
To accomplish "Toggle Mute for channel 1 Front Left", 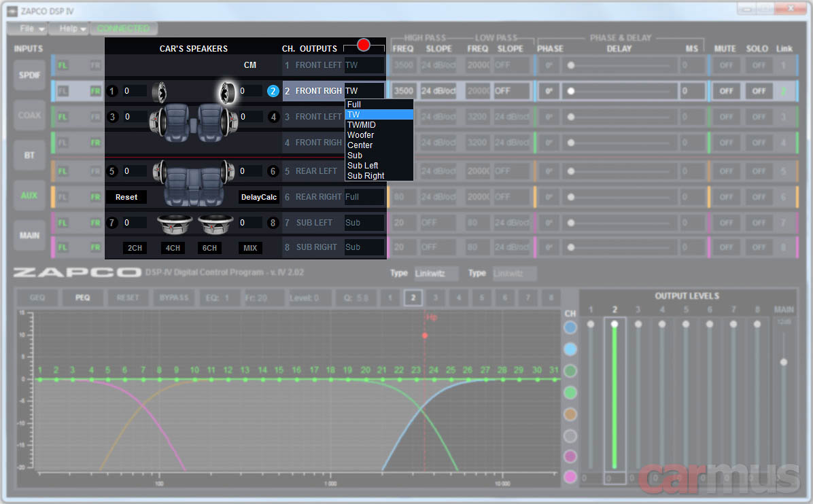I will click(x=726, y=65).
